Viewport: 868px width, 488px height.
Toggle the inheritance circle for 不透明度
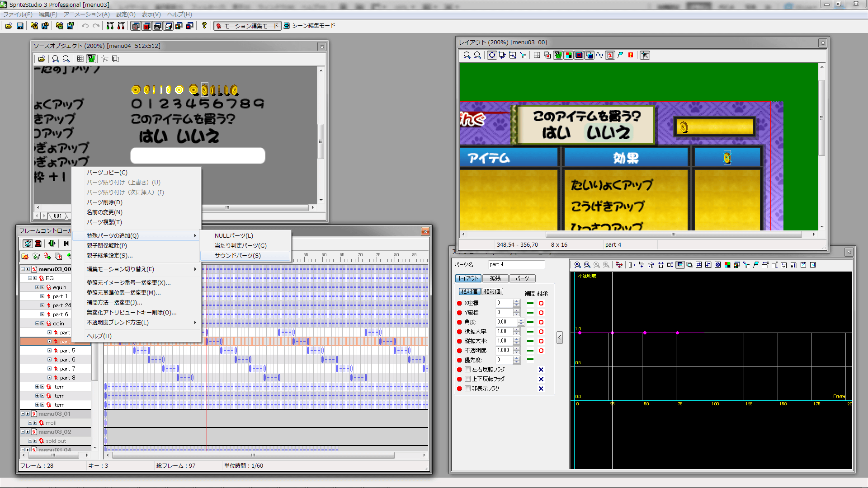pyautogui.click(x=541, y=351)
